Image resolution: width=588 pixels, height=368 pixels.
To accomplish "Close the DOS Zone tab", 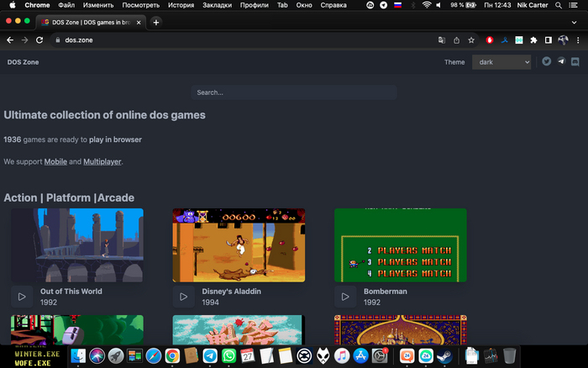I will point(139,23).
